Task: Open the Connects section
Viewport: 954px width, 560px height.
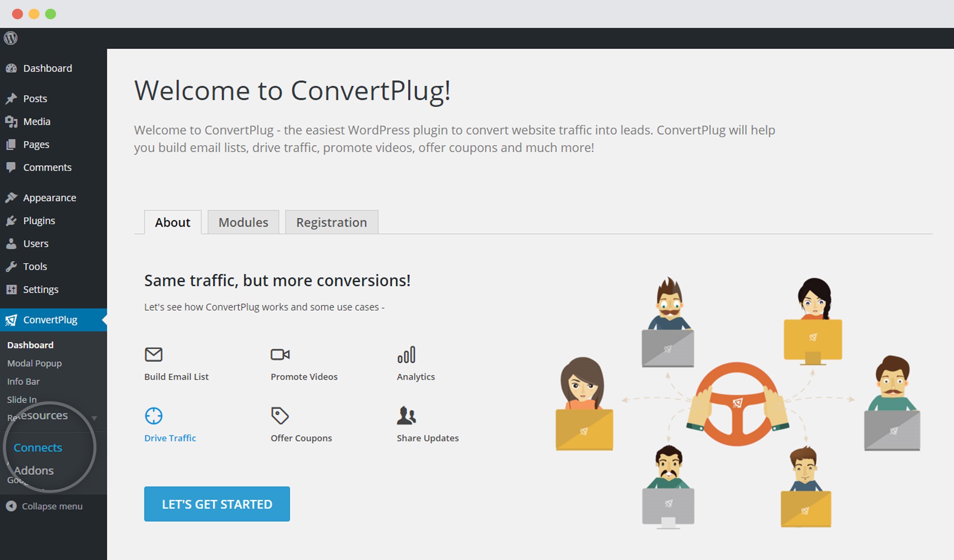Action: click(x=38, y=447)
